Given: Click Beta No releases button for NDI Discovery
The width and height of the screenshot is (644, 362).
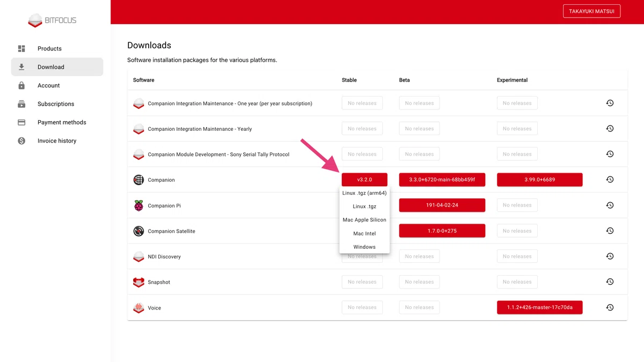Looking at the screenshot, I should [419, 256].
